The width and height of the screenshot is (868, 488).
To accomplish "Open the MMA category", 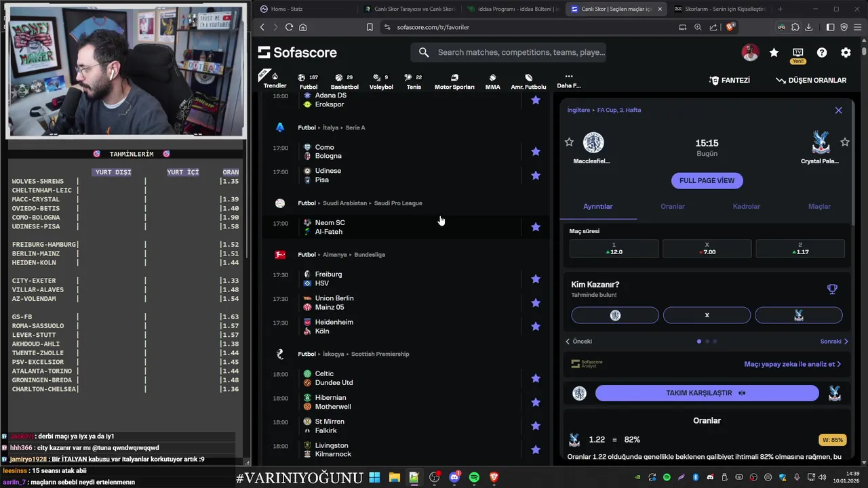I will point(493,81).
